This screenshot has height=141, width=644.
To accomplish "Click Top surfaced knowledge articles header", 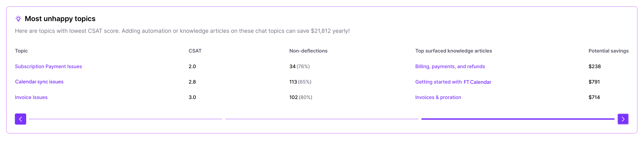I will [454, 51].
